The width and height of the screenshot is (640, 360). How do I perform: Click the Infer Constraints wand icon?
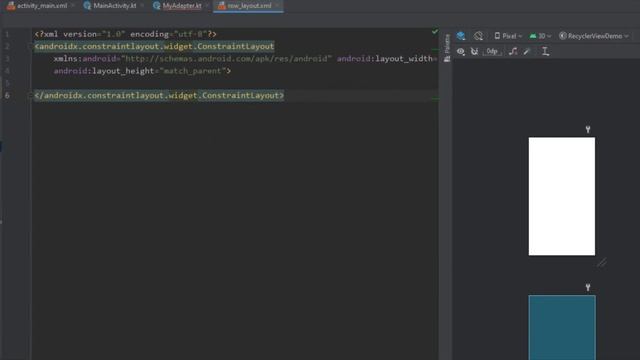coord(527,51)
